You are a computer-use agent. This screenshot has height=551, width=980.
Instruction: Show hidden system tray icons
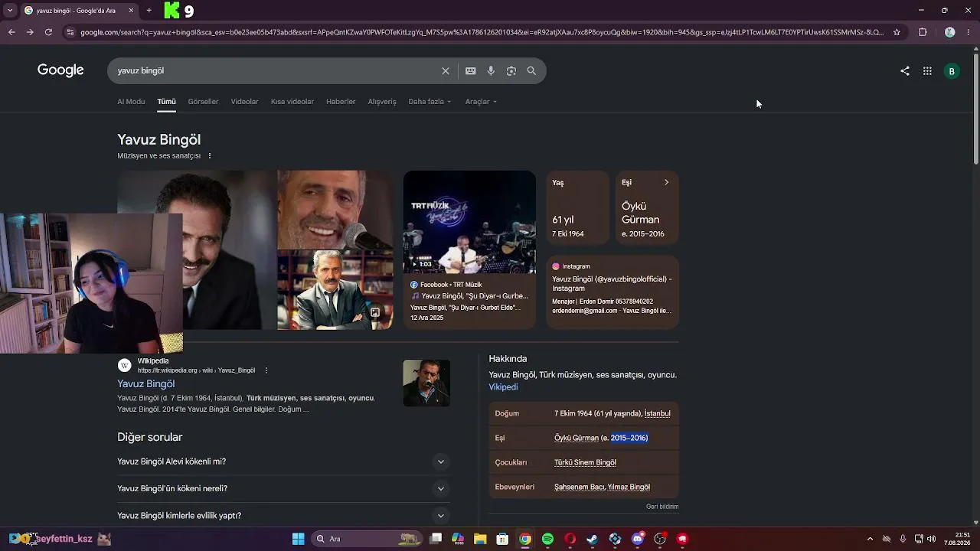point(870,539)
